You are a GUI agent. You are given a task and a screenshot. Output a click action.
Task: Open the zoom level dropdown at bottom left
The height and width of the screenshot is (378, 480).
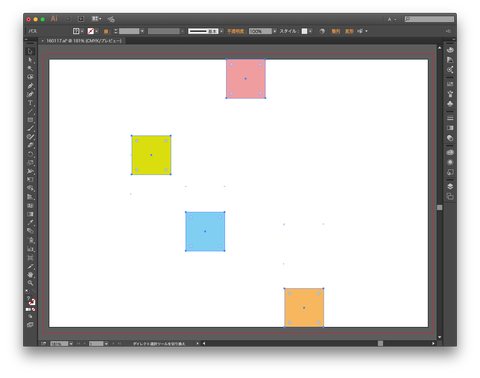71,343
